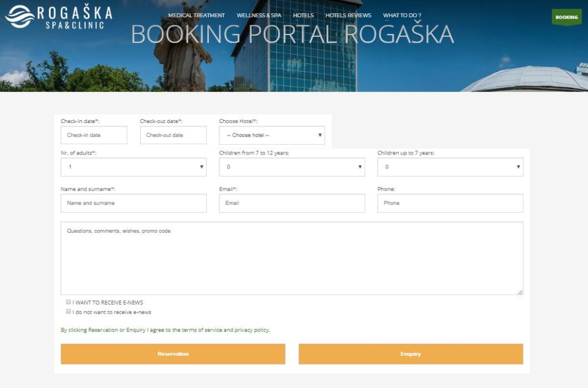
Task: Click the Rogaška Spa & Clinic logo
Action: point(59,16)
